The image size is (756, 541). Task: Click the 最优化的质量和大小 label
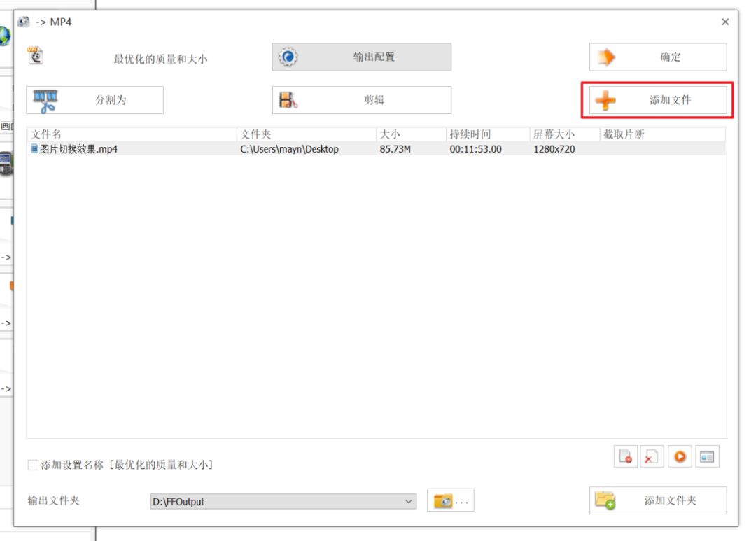(x=160, y=59)
